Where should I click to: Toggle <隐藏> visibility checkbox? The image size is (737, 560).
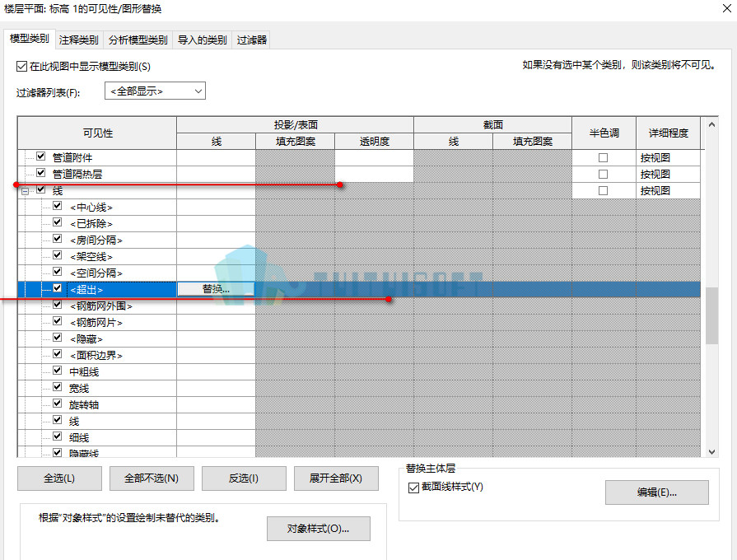coord(58,337)
